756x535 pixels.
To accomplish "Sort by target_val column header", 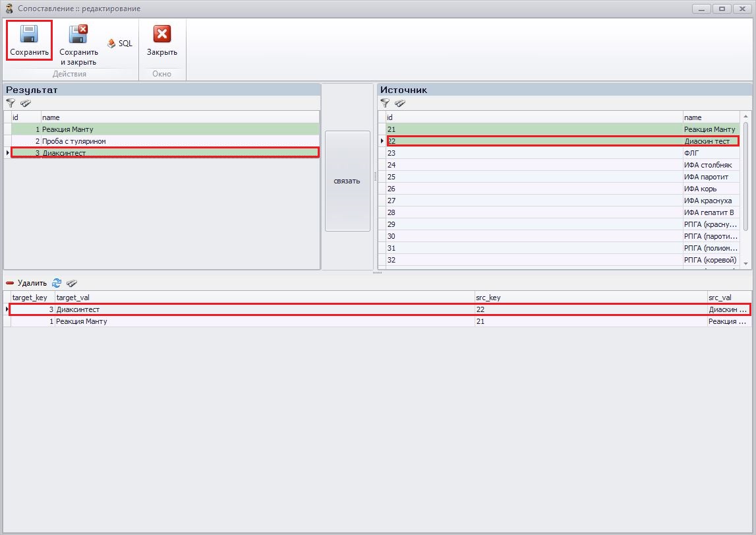I will coord(264,298).
